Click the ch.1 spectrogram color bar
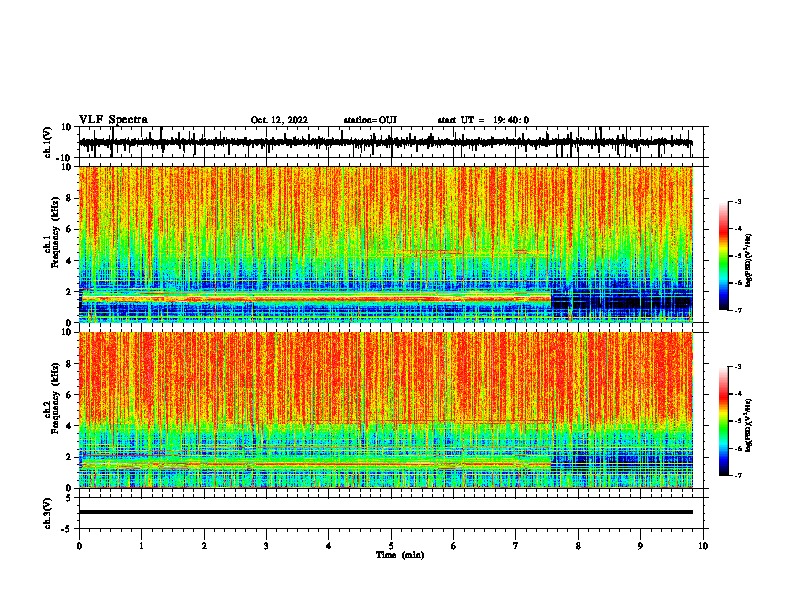The image size is (792, 612). 724,256
